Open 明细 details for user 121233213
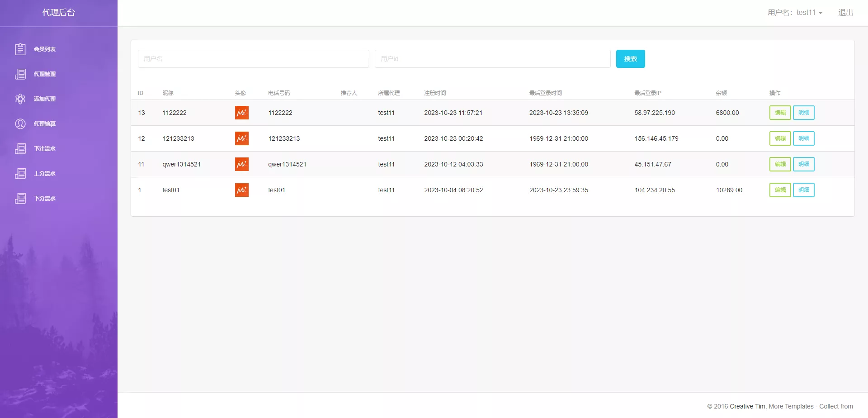Screen dimensions: 868x418 pos(803,138)
